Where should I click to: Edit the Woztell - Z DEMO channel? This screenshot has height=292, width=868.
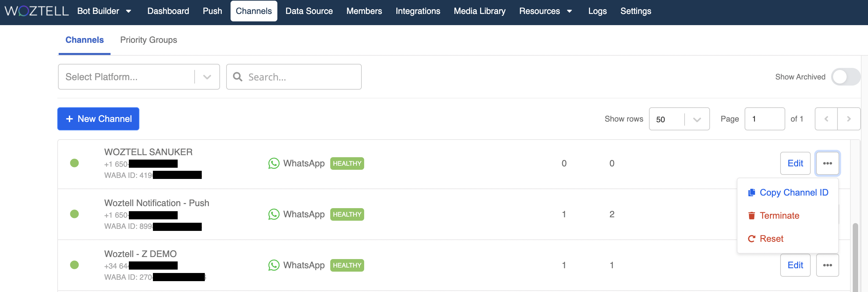(x=795, y=265)
